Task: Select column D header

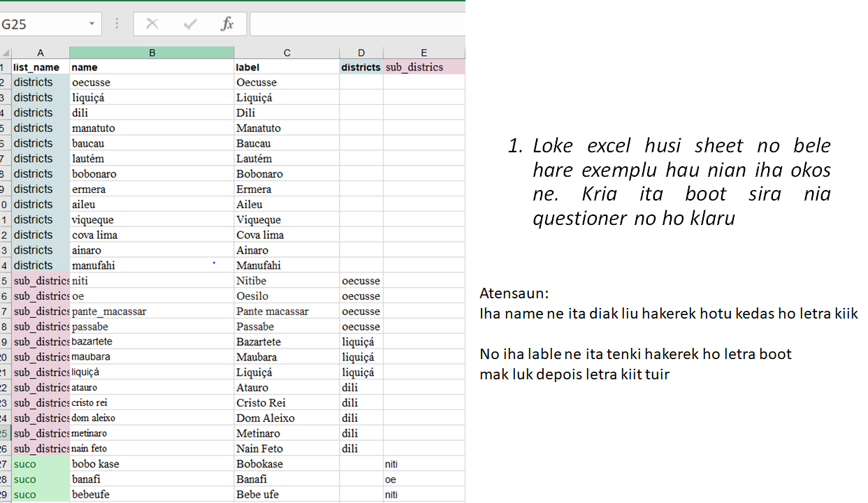Action: pyautogui.click(x=361, y=52)
